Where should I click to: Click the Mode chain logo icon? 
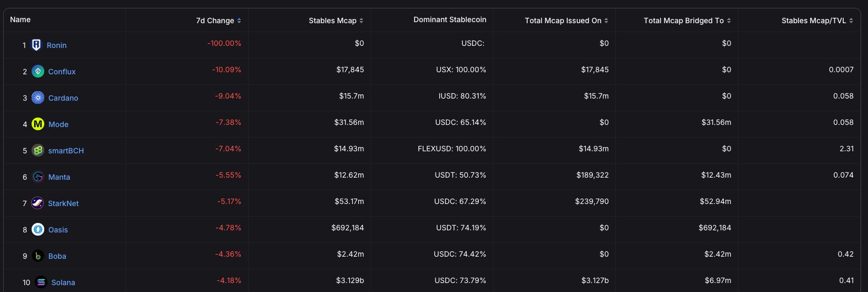(x=38, y=124)
